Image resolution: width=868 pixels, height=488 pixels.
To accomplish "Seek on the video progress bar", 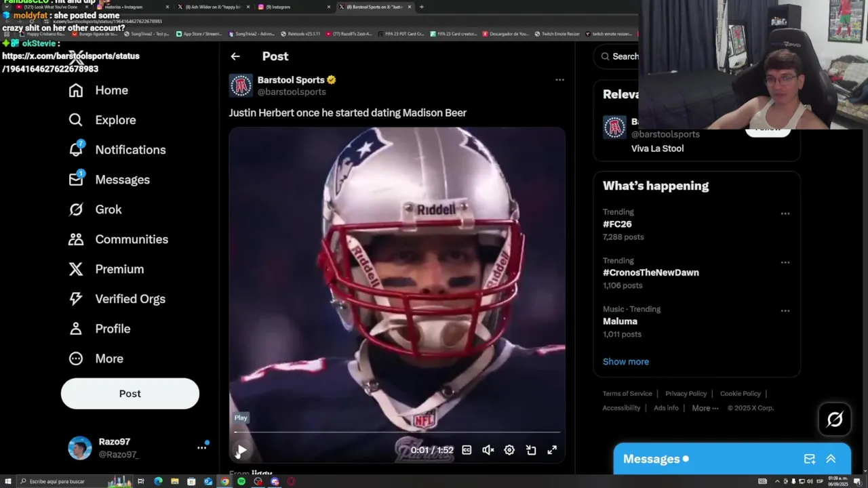I will pos(397,432).
